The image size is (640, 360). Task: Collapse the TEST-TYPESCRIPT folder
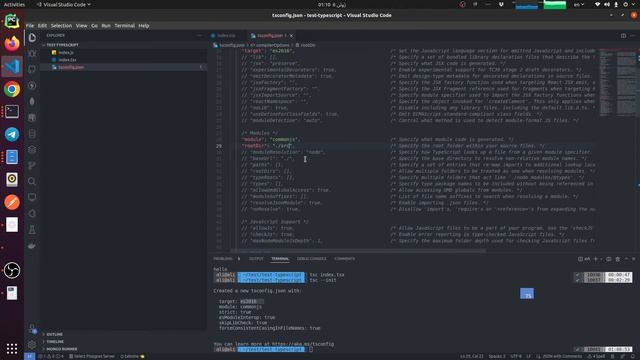[x=62, y=45]
